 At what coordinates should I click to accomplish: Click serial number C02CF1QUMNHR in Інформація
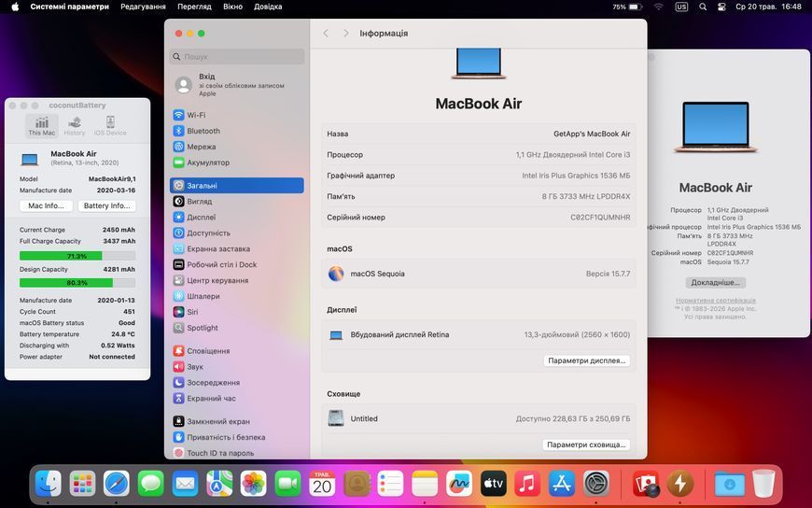tap(601, 218)
